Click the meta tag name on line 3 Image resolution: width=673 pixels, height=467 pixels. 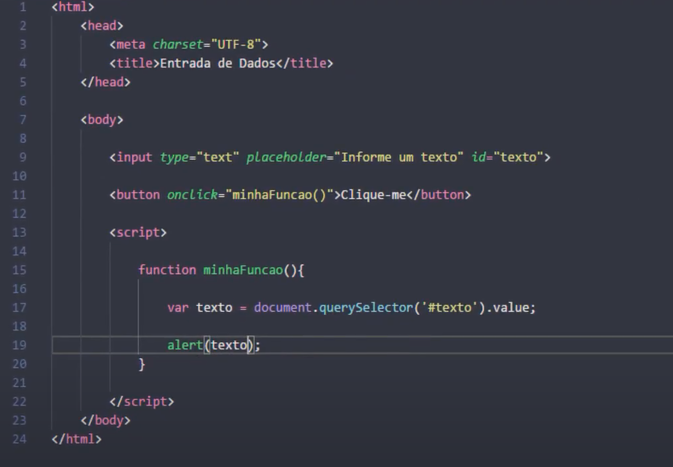click(x=131, y=45)
